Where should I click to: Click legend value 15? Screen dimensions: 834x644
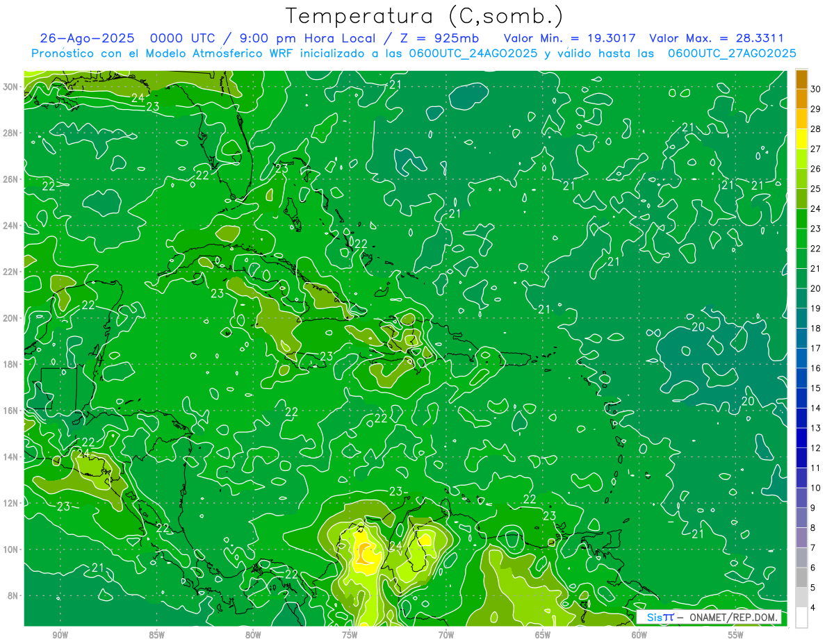[x=816, y=388]
